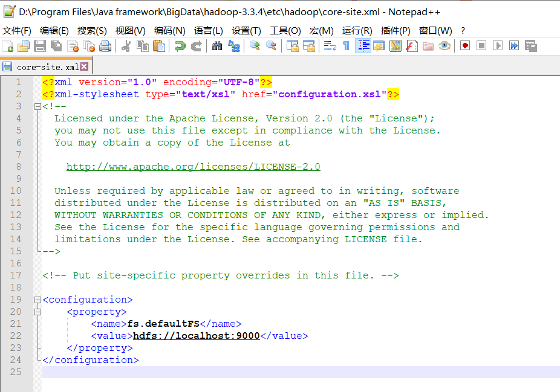Click line number 17 in margin
This screenshot has width=560, height=392.
tap(16, 275)
